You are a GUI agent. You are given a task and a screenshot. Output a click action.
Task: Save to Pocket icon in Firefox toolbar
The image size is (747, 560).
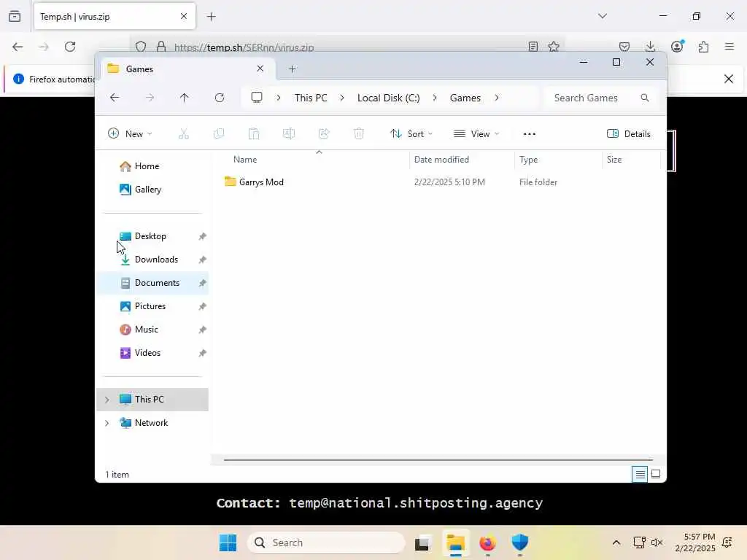pyautogui.click(x=624, y=47)
